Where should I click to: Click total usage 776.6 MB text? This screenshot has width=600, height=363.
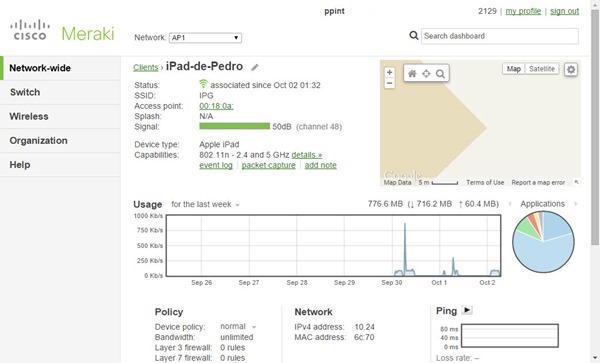tap(385, 204)
